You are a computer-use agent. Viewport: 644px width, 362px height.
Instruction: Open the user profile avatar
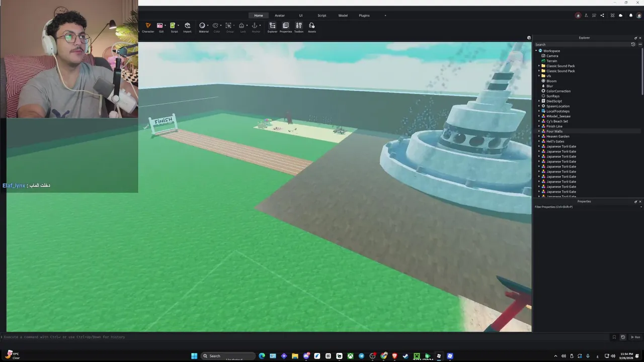639,16
